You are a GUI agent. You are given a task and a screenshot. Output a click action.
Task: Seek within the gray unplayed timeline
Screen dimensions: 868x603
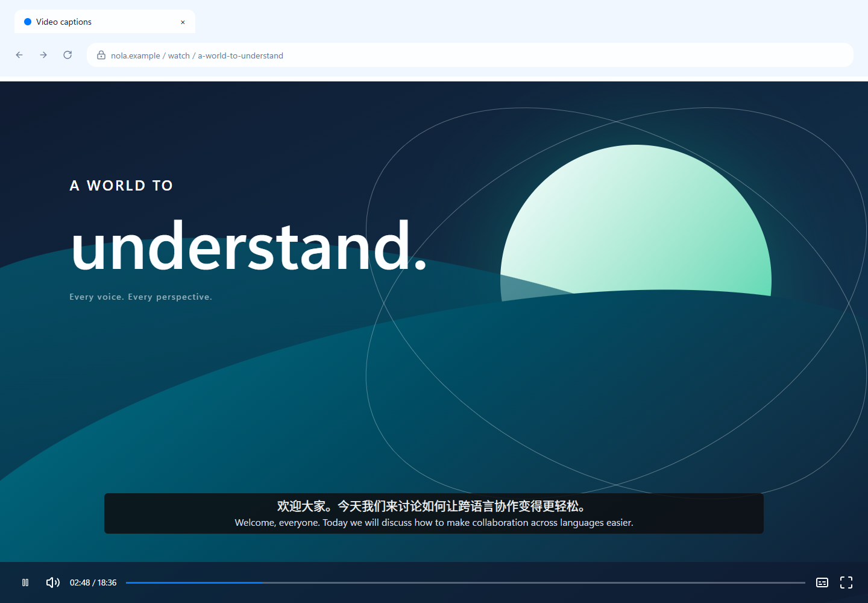tap(534, 582)
